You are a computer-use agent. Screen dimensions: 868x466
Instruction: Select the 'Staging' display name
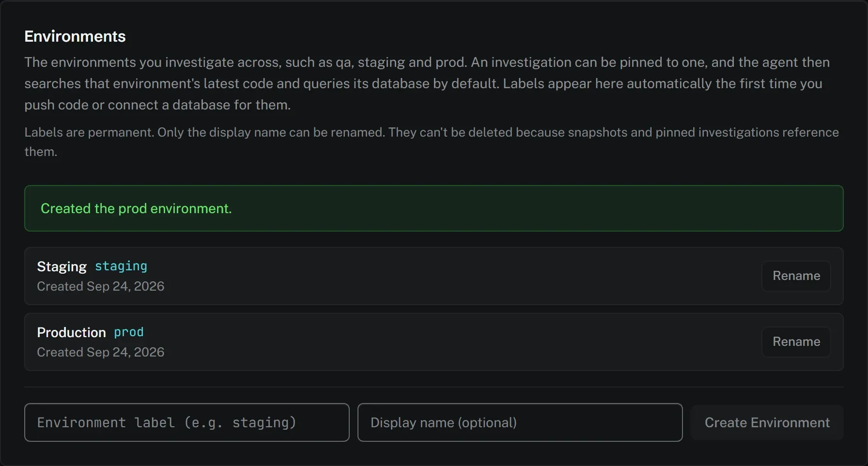tap(62, 267)
